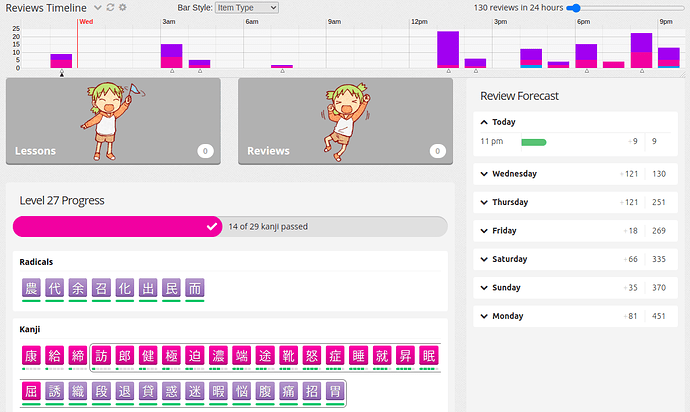
Task: Open the 民 radical tile
Action: [x=171, y=288]
